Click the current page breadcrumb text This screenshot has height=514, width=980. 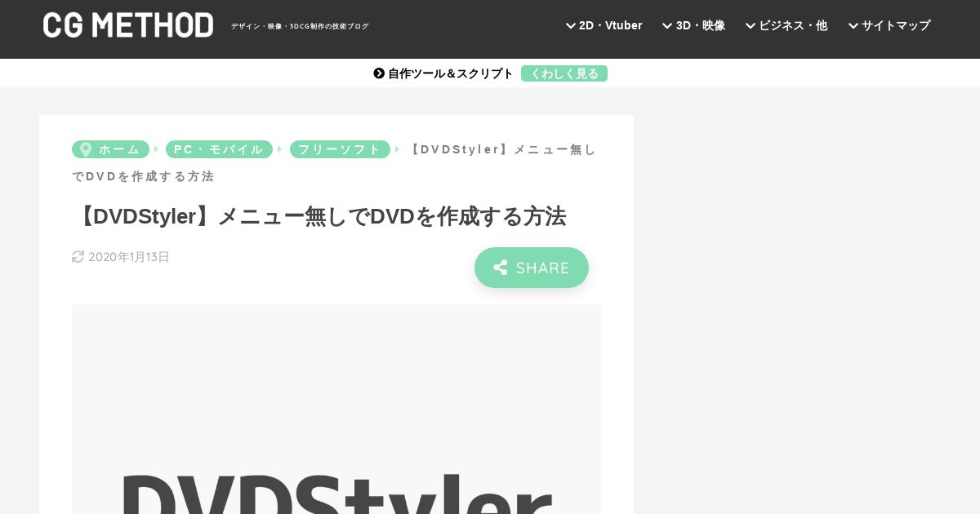point(334,162)
